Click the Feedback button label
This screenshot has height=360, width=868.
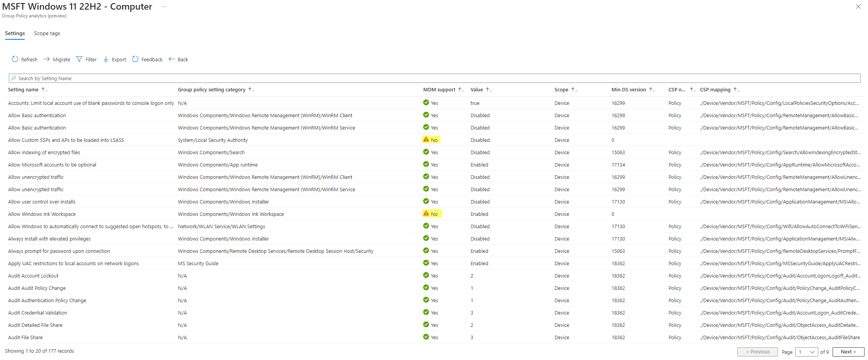(x=152, y=60)
